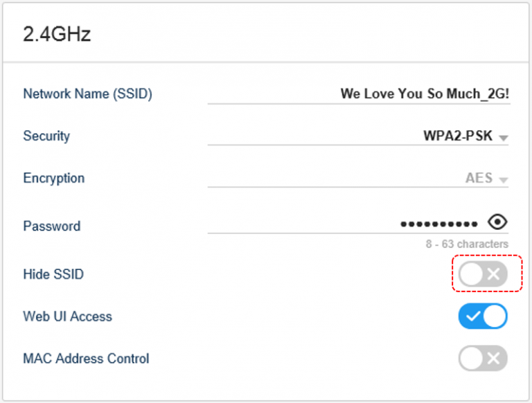This screenshot has width=532, height=403.
Task: Click the checkmark inside Web UI Access switch
Action: coord(473,316)
